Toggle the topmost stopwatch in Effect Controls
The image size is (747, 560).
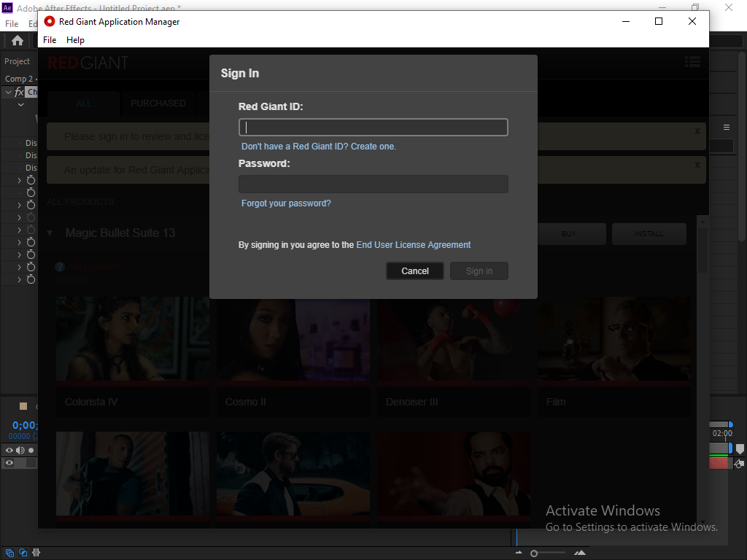tap(31, 180)
